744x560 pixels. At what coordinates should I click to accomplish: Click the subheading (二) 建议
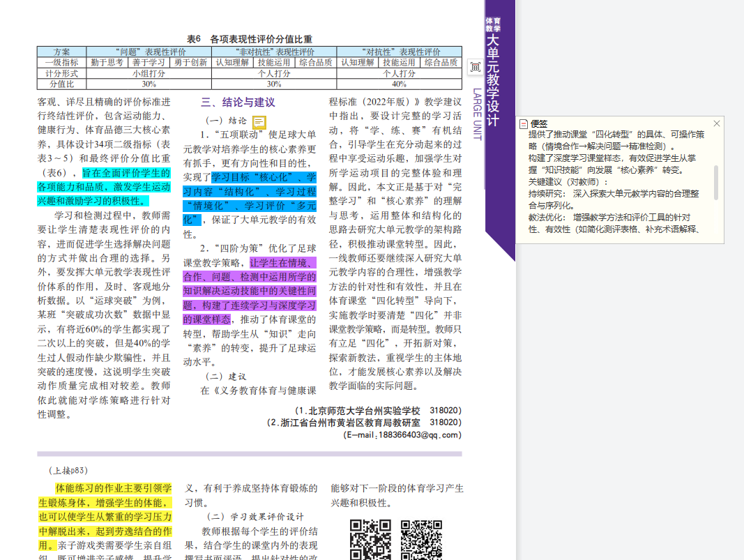(226, 377)
